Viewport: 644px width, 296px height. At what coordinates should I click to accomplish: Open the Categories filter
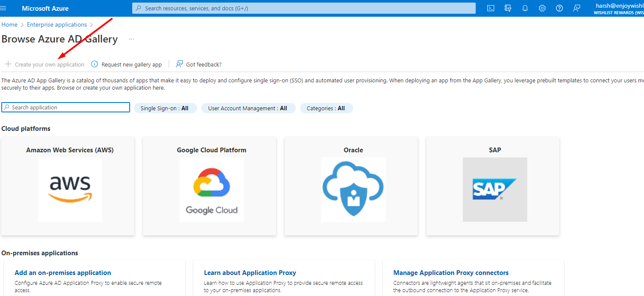click(x=326, y=108)
